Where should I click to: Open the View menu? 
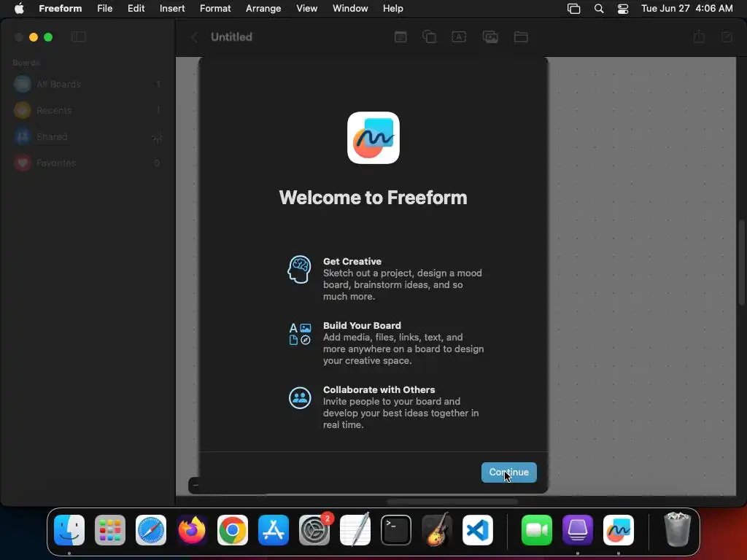307,9
